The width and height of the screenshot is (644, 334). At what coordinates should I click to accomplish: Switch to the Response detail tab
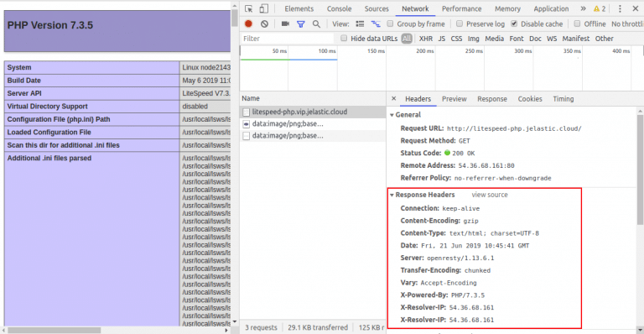[492, 99]
